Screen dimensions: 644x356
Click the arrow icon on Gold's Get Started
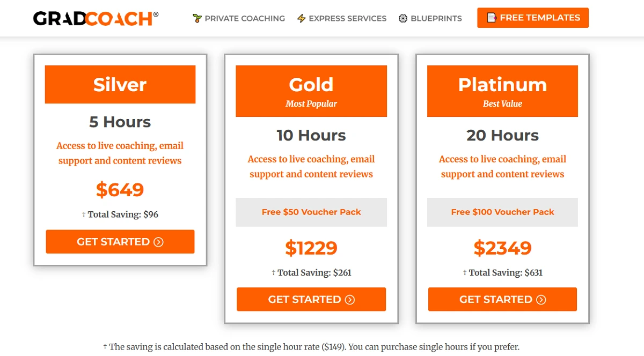[x=350, y=300]
